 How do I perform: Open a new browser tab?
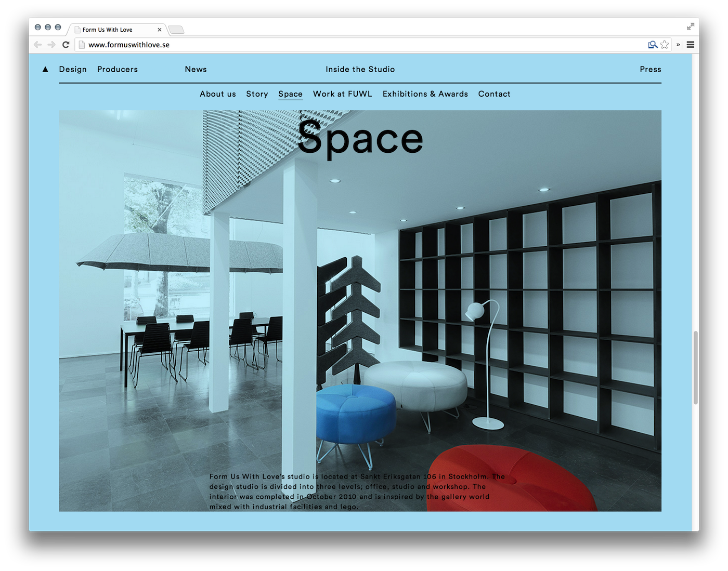pos(176,30)
